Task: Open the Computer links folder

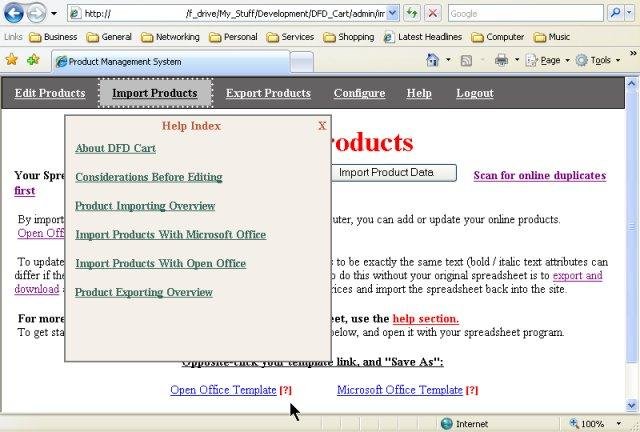Action: coord(498,37)
